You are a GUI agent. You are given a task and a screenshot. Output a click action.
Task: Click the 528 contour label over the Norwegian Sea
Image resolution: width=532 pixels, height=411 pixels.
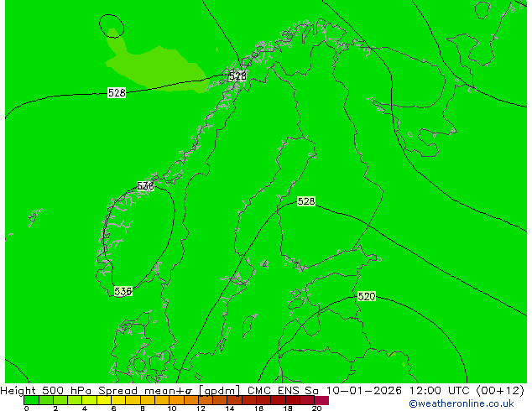(117, 92)
